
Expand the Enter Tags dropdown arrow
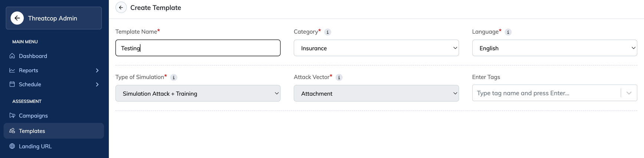coord(629,93)
